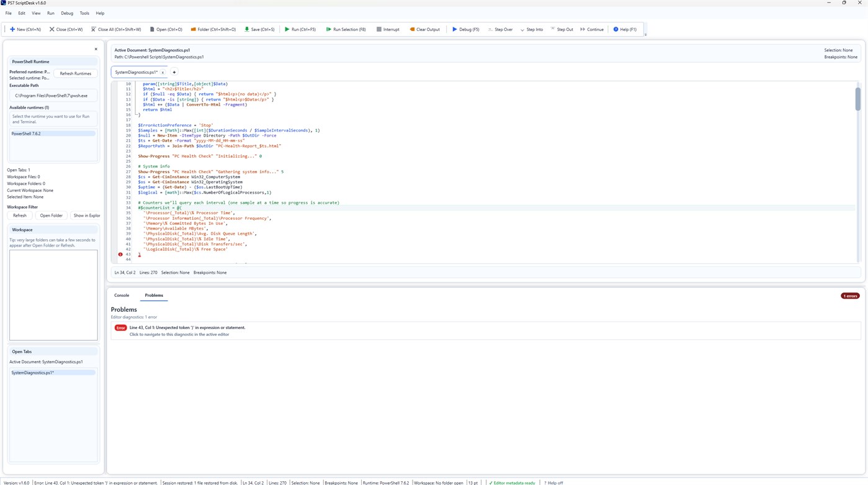The width and height of the screenshot is (868, 485).
Task: Click 'Help off' in the status bar
Action: tap(554, 483)
